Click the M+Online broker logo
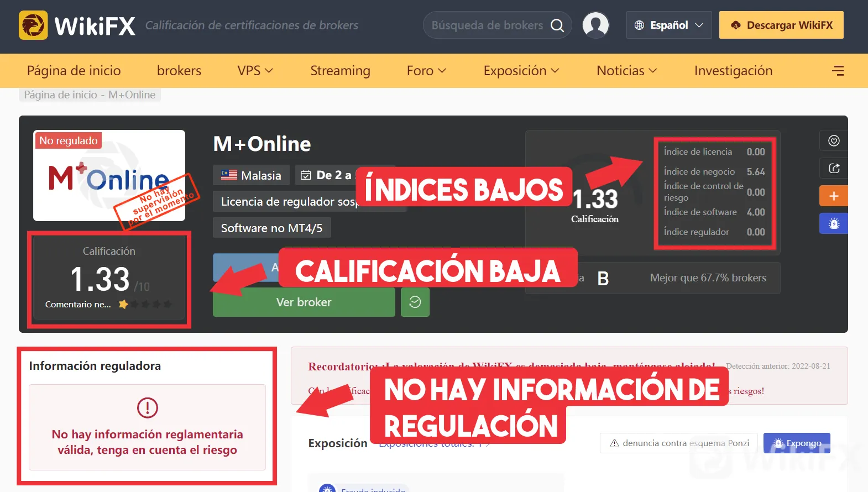Viewport: 868px width, 492px height. pos(109,176)
